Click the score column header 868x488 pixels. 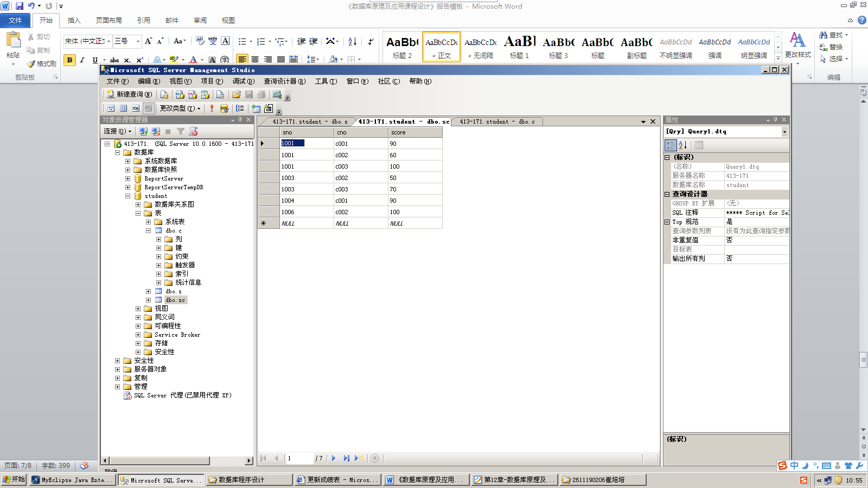pos(415,132)
